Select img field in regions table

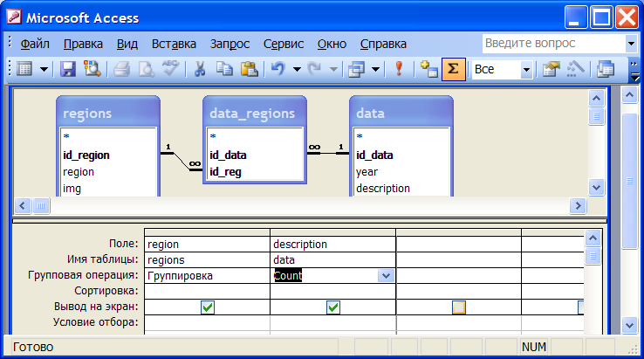pos(72,189)
